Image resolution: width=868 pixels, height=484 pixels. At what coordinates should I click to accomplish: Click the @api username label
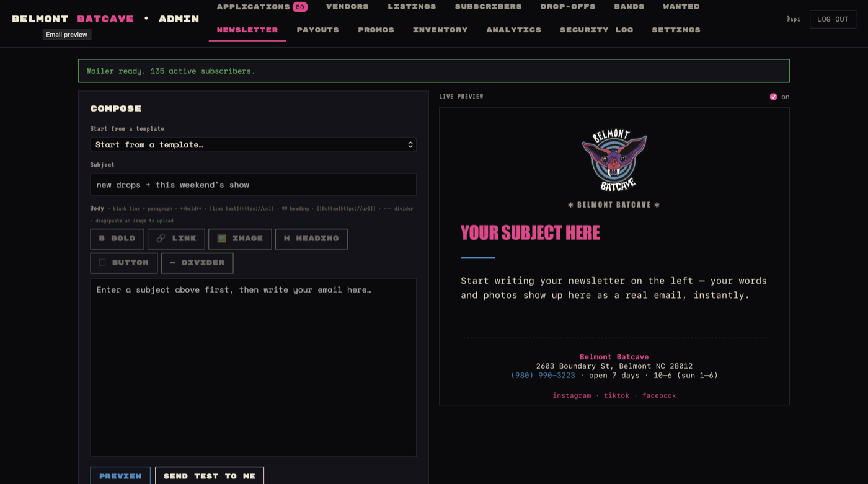click(793, 19)
